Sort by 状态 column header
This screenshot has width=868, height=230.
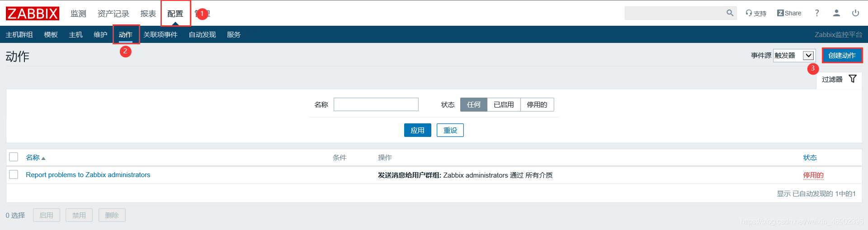point(810,157)
